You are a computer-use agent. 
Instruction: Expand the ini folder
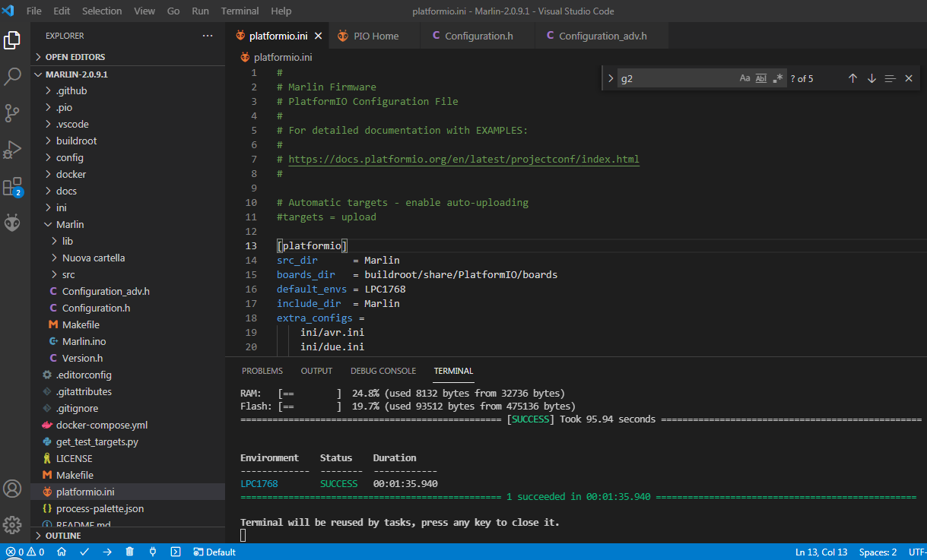[x=128, y=207]
